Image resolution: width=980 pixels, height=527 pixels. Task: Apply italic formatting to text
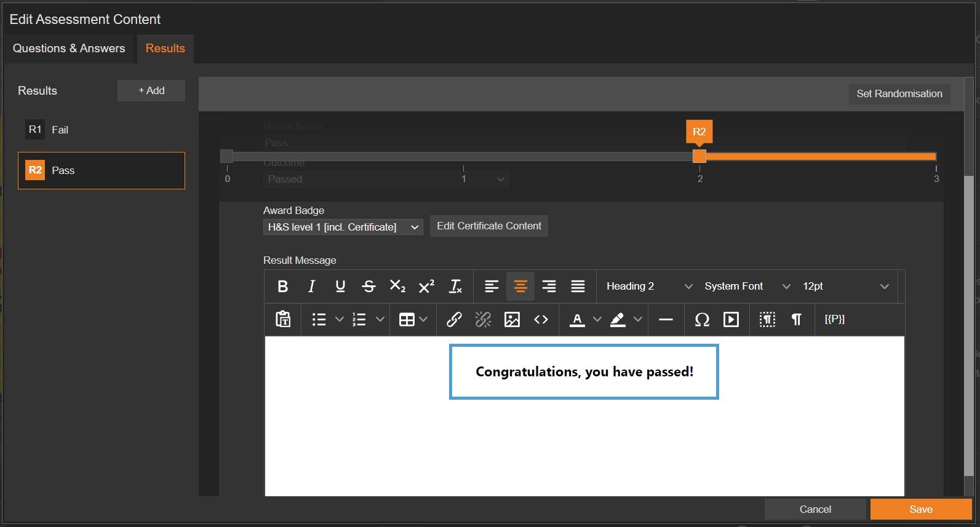click(x=311, y=287)
